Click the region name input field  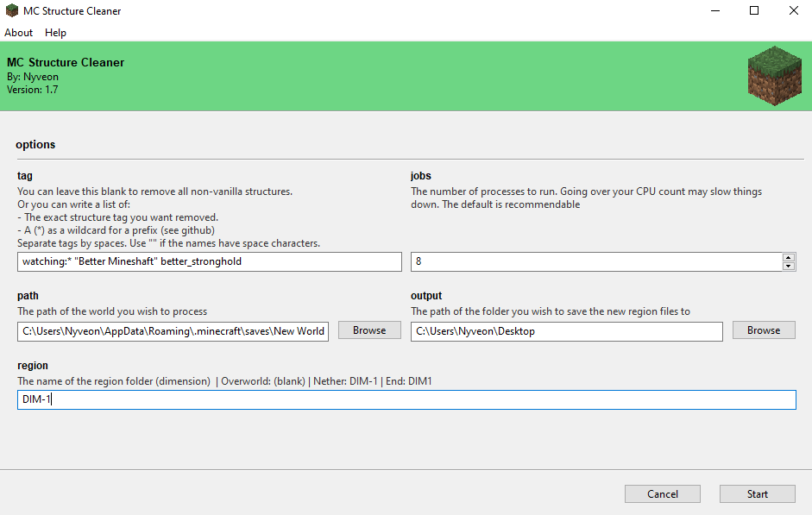pos(406,399)
